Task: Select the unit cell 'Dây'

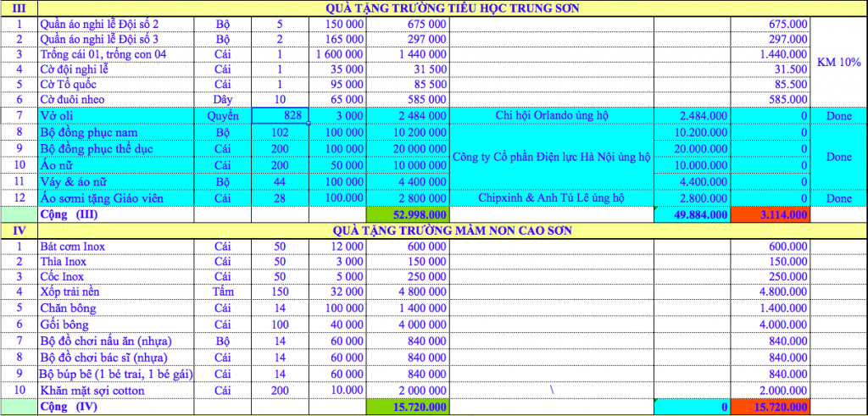Action: [x=223, y=100]
